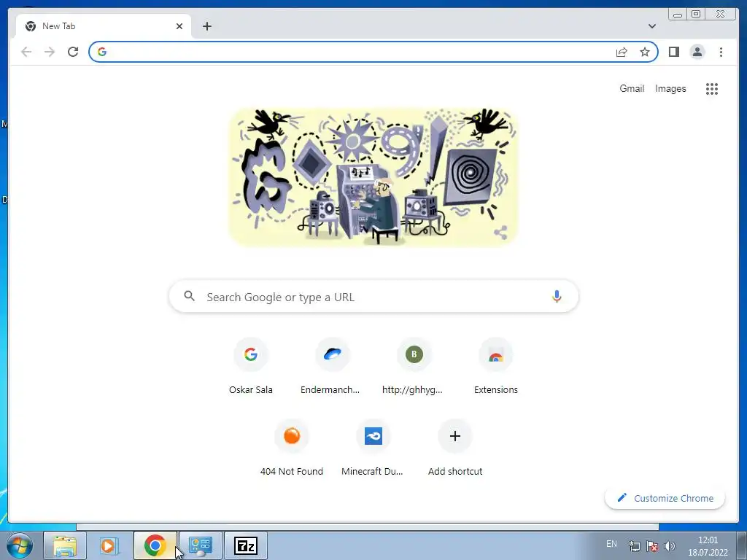Open the Minecraft Du... shortcut tile

(x=373, y=448)
